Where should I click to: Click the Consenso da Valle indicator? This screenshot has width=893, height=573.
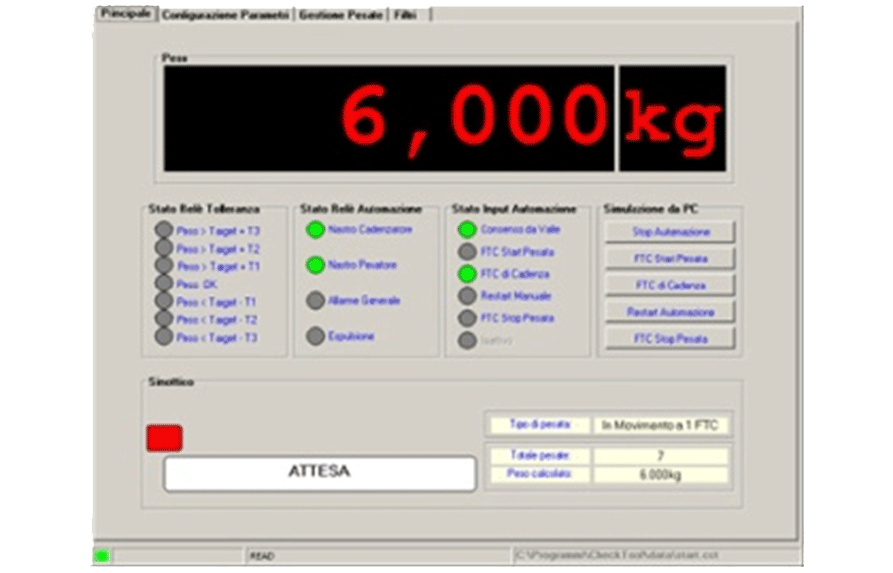(467, 230)
